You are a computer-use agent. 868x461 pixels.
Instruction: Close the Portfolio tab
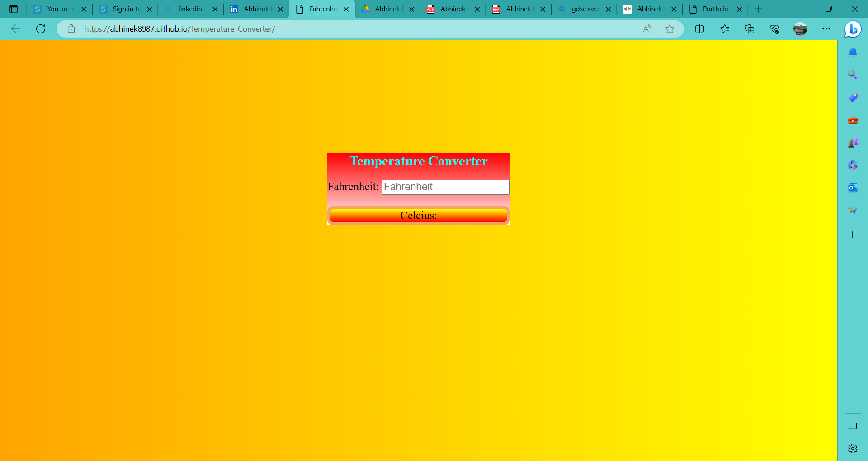tap(740, 9)
